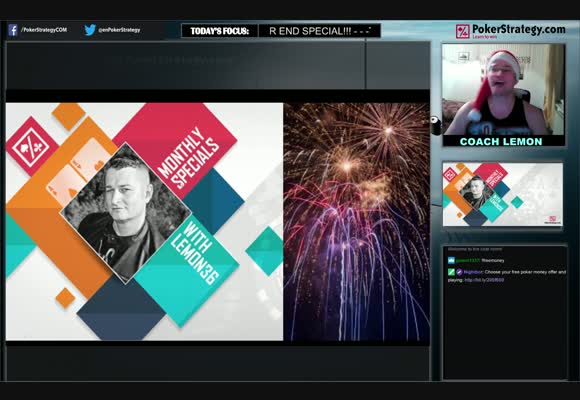The height and width of the screenshot is (400, 580).
Task: Click the scrolling END SPECIAL ticker text
Action: coord(319,31)
